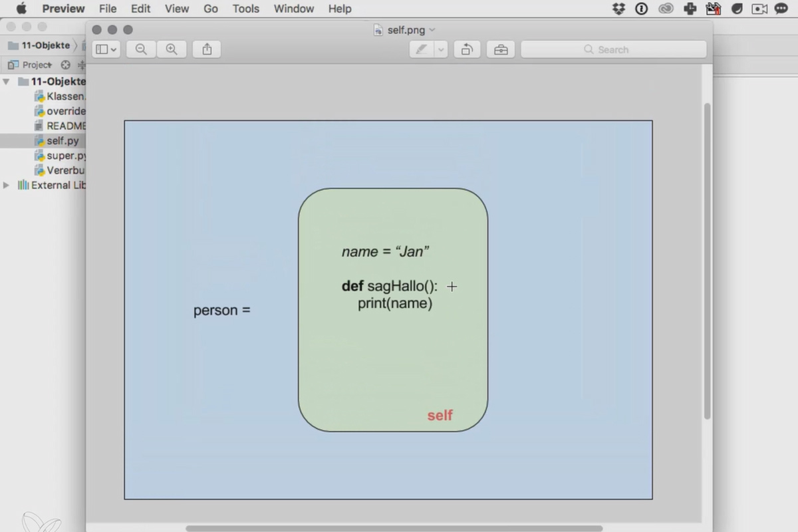Click the Zoom In magnifier in Preview toolbar

172,49
